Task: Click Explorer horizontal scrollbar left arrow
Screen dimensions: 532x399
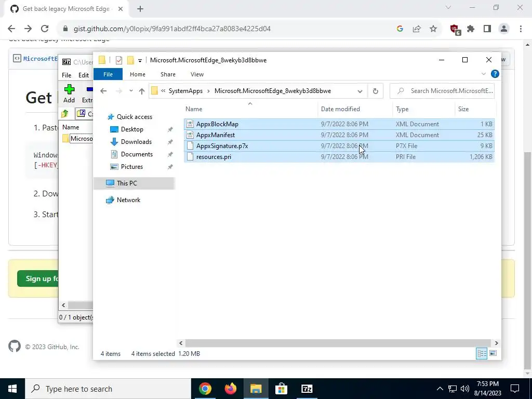Action: coord(181,343)
